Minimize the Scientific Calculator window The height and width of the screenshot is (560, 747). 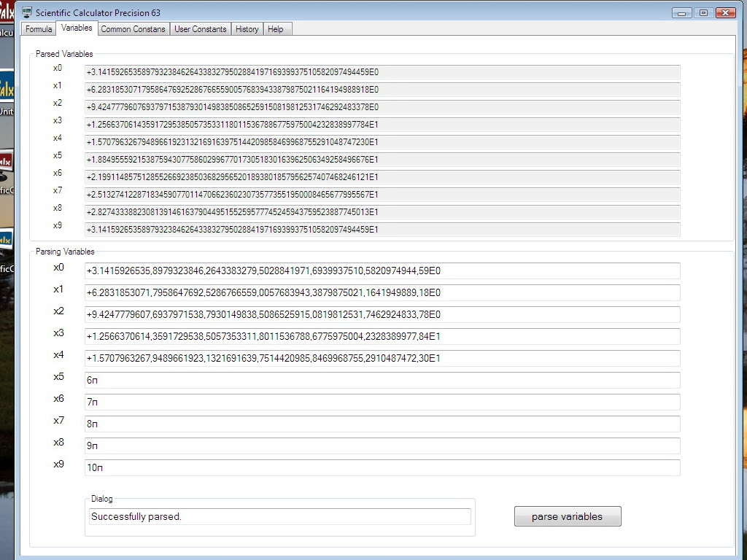tap(682, 13)
